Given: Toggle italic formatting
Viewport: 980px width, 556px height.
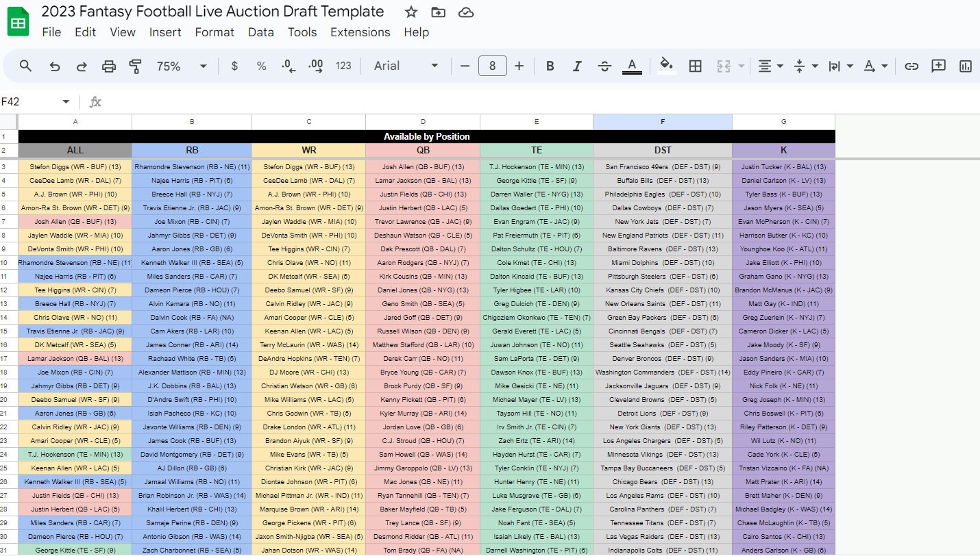Looking at the screenshot, I should [577, 66].
